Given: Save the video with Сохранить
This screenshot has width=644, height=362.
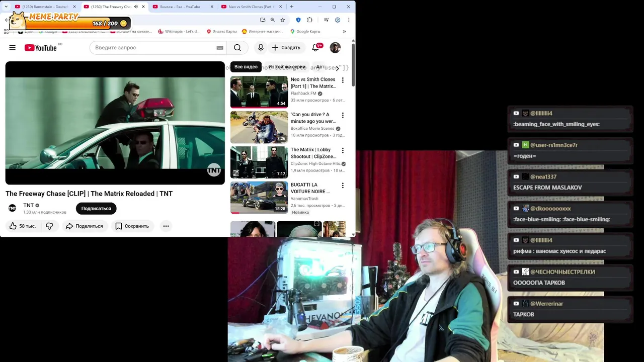Looking at the screenshot, I should pyautogui.click(x=132, y=226).
